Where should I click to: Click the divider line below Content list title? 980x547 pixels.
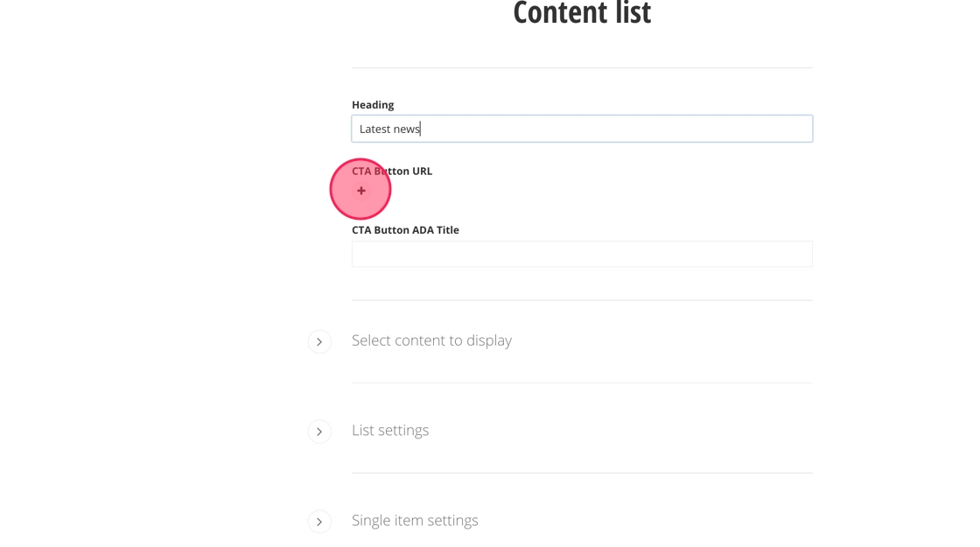pos(581,67)
